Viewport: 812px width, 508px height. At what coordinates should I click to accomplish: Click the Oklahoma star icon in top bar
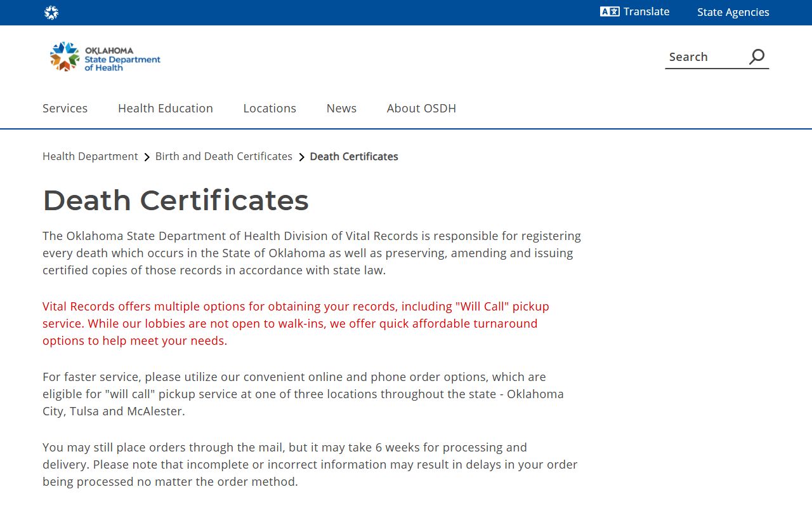(51, 13)
